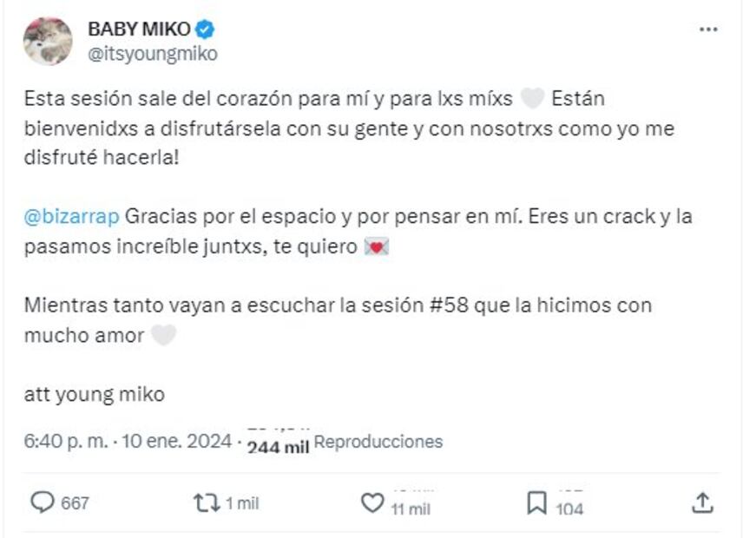Click the blue verified badge
Viewport: 756px width, 538px height.
(204, 27)
